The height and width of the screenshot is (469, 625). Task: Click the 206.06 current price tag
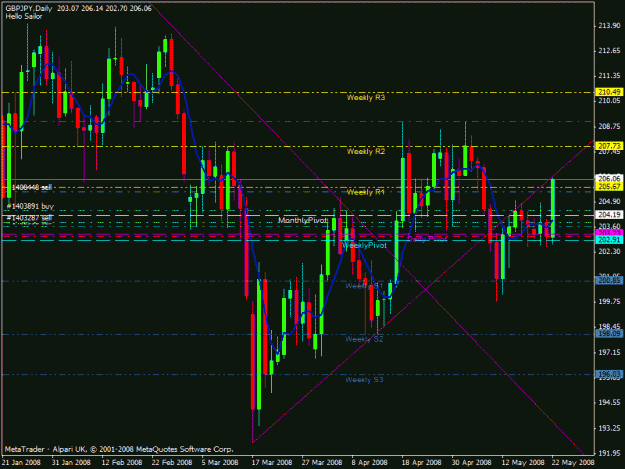(x=609, y=179)
